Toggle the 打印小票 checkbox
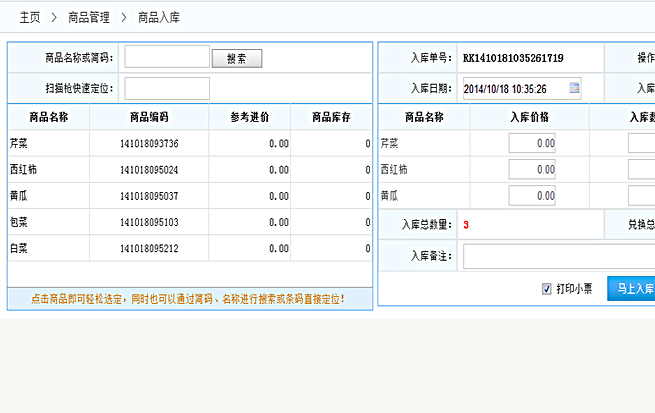This screenshot has height=413, width=655. (546, 289)
